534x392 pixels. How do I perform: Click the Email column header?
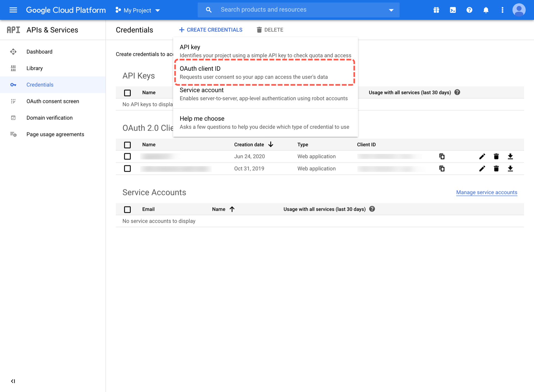coord(148,209)
